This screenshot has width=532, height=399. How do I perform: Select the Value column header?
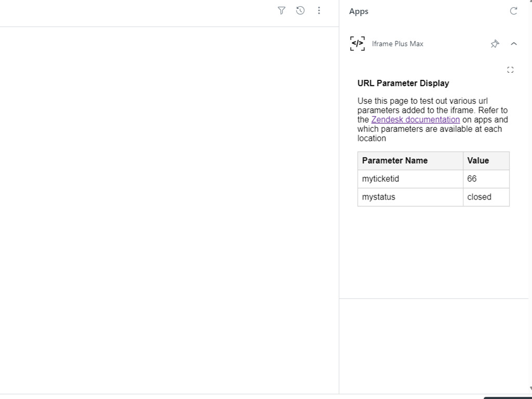coord(478,161)
